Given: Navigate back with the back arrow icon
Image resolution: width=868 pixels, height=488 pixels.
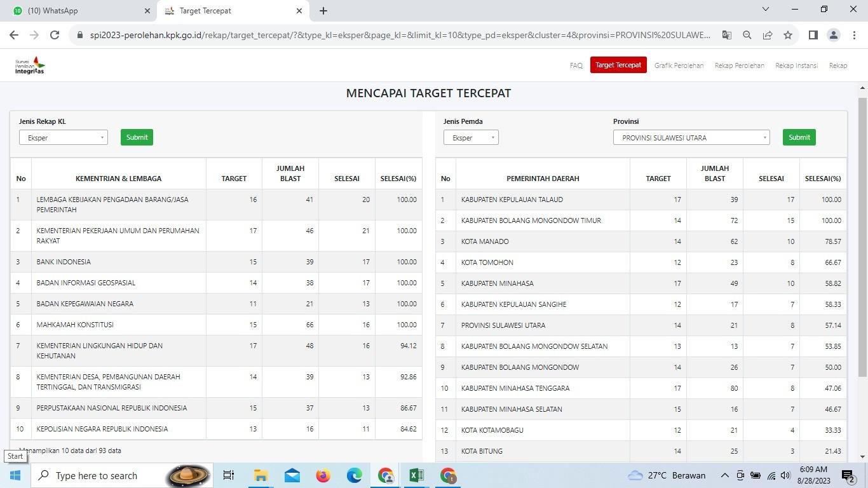Looking at the screenshot, I should (14, 35).
